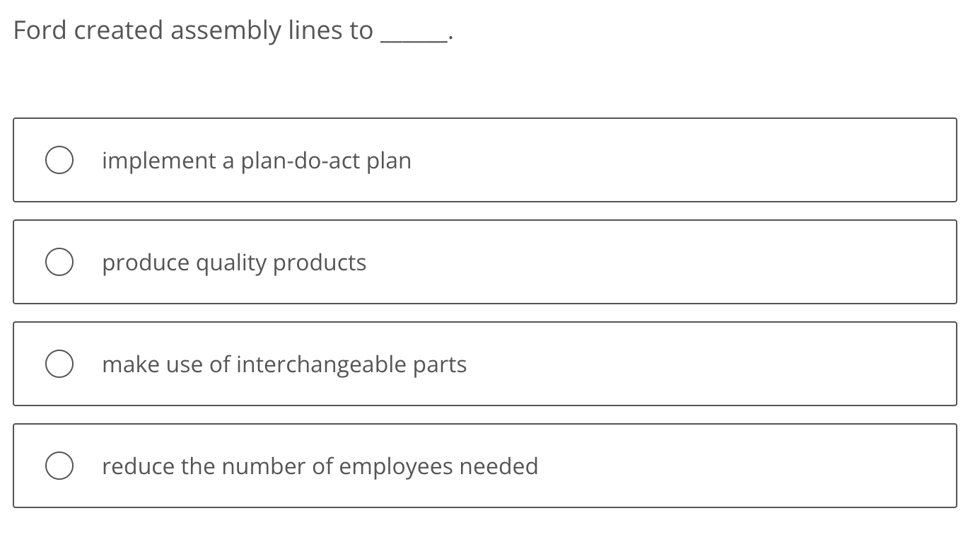This screenshot has height=535, width=980.
Task: Click the text 'implement a plan-do-act plan'
Action: 256,161
